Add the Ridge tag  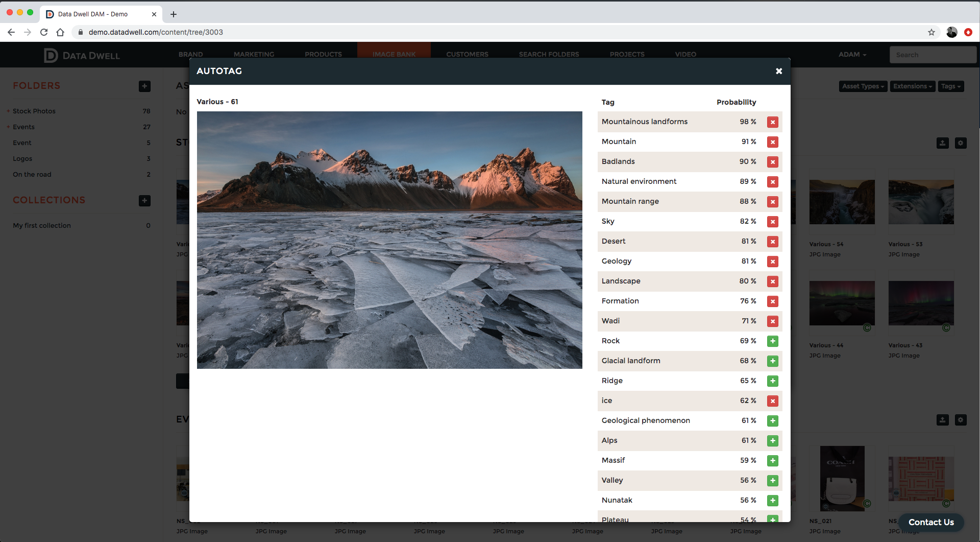pyautogui.click(x=773, y=381)
